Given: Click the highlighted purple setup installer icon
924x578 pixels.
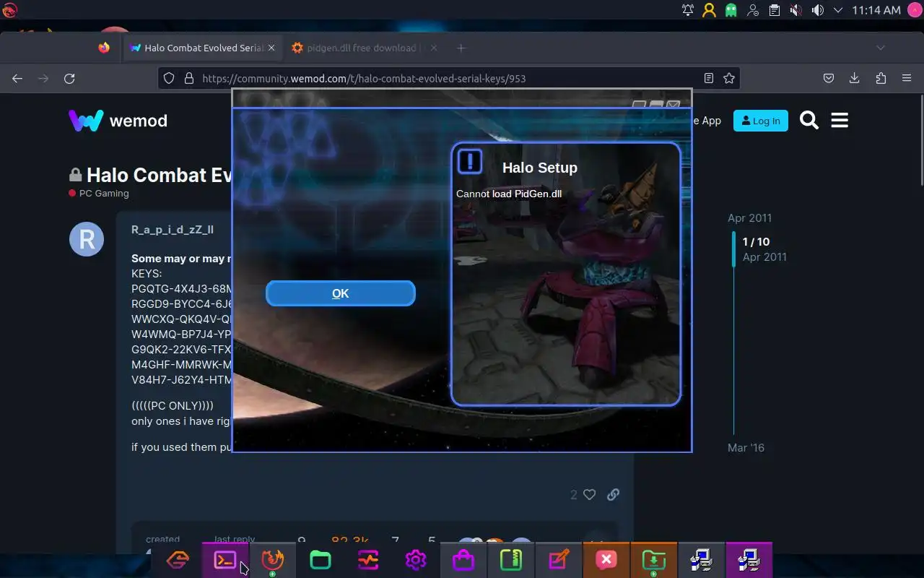Looking at the screenshot, I should coord(749,560).
